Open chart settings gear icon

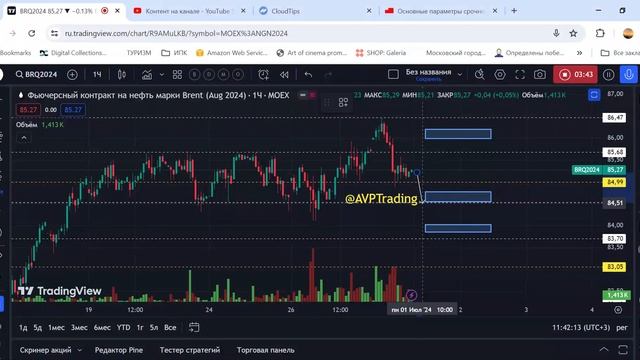(x=500, y=74)
